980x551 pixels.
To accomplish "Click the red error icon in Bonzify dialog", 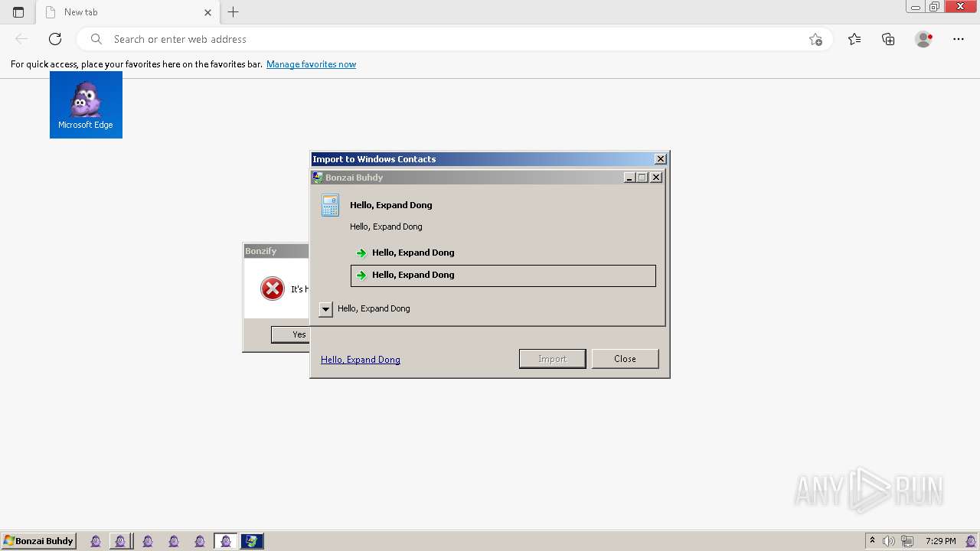I will [x=272, y=289].
